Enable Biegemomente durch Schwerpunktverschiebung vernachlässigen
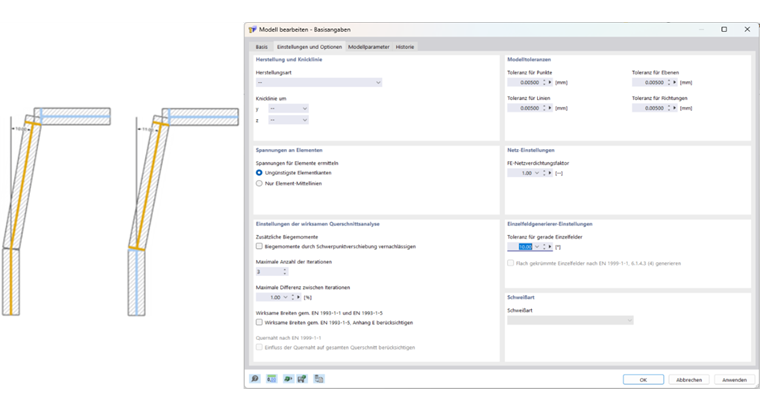Image resolution: width=760 pixels, height=411 pixels. click(259, 246)
